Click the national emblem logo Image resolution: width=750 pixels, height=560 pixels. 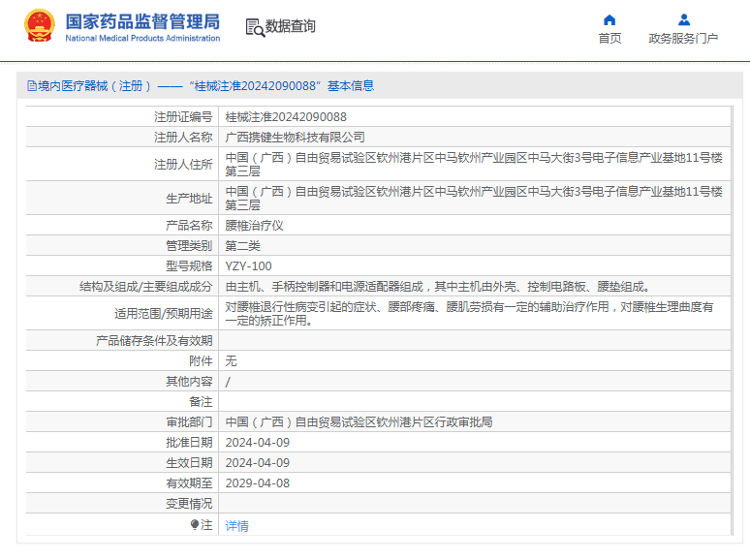pos(39,26)
